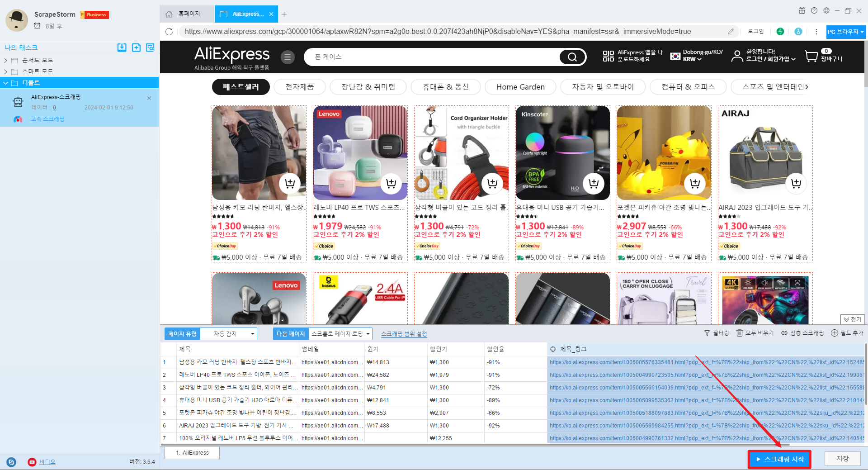
Task: Collapse the panel with 접기 button
Action: 852,319
